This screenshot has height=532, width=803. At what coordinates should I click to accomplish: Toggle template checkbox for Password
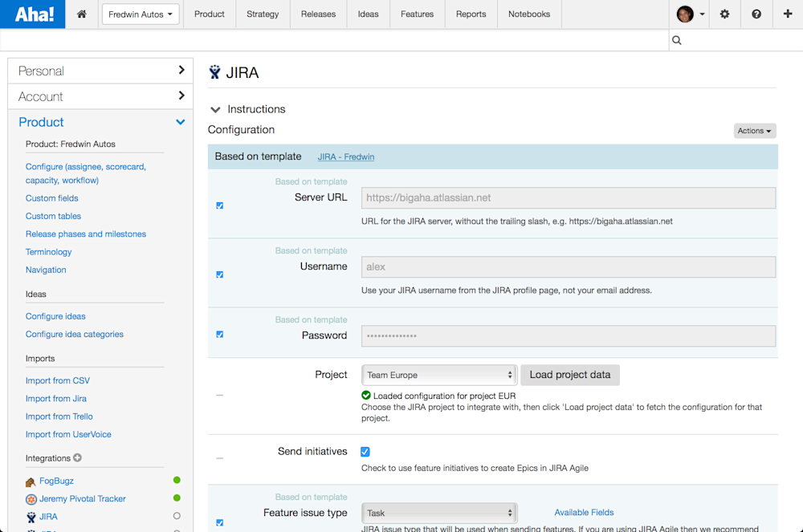tap(220, 335)
